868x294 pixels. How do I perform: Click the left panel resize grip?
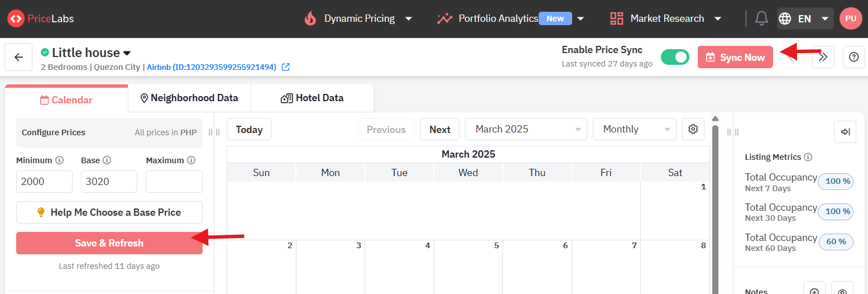pos(214,132)
